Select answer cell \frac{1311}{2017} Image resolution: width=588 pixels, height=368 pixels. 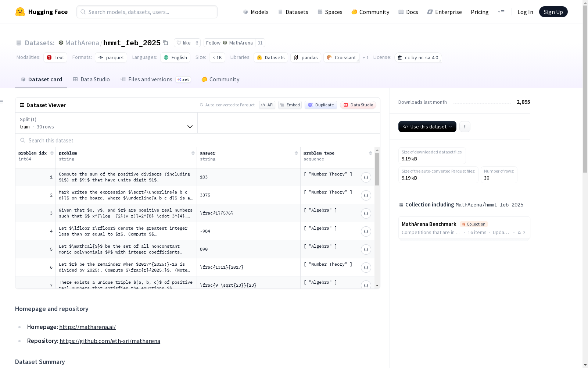pyautogui.click(x=248, y=267)
